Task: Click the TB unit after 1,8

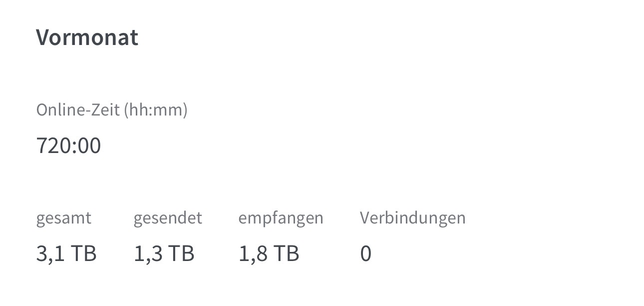Action: [x=286, y=254]
